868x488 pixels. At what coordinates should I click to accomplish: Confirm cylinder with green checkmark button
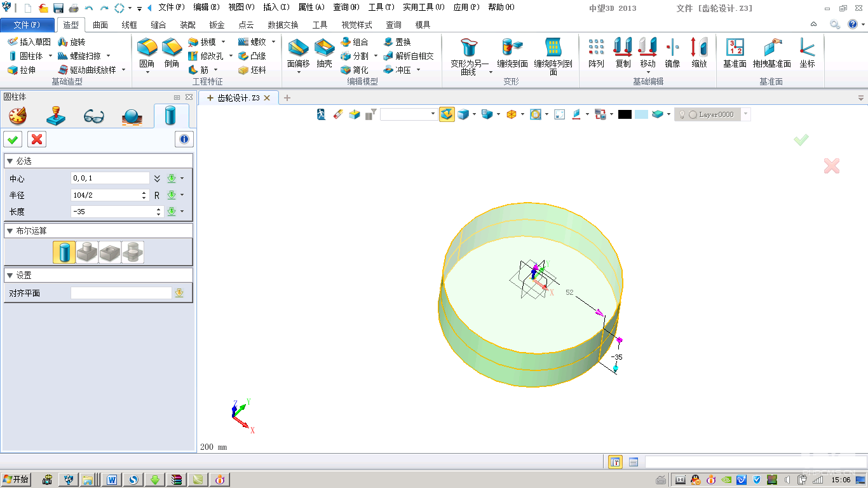coord(13,139)
